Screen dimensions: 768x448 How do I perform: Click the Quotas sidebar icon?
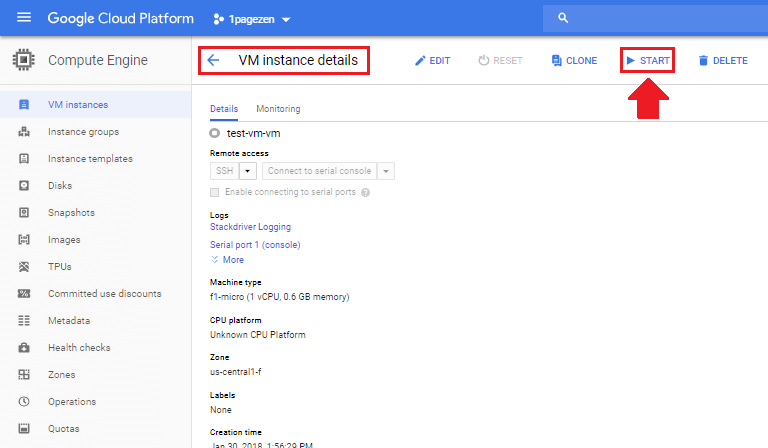tap(24, 428)
